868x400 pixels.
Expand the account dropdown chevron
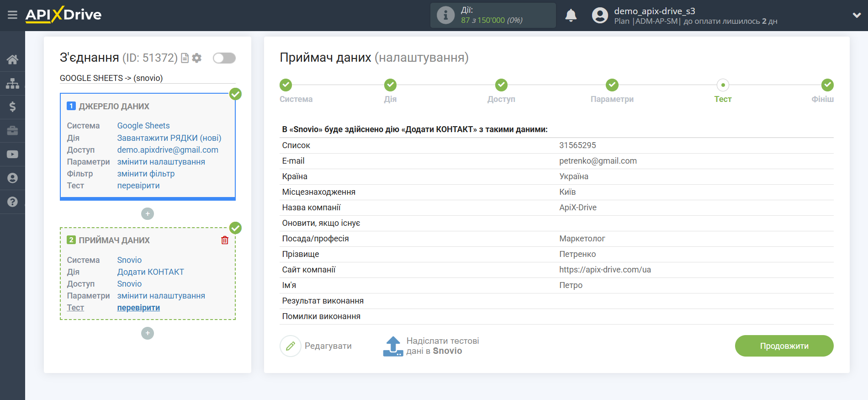857,15
